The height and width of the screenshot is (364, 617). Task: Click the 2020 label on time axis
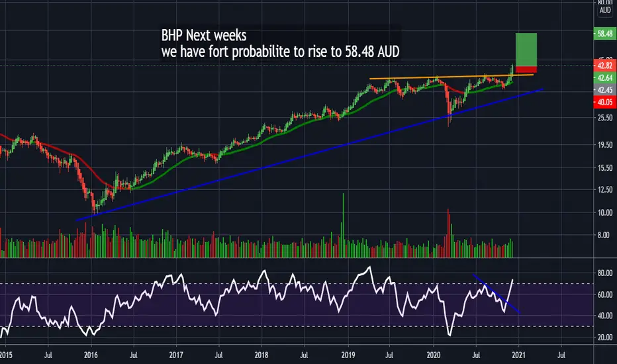point(433,355)
